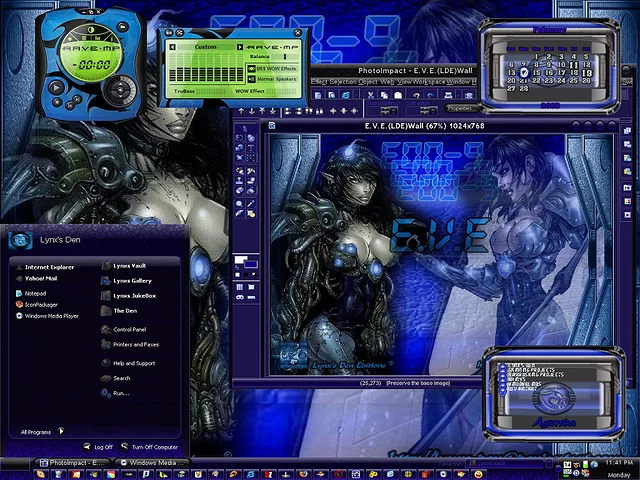Open Control Panel from Start menu
The height and width of the screenshot is (480, 640).
(x=124, y=329)
